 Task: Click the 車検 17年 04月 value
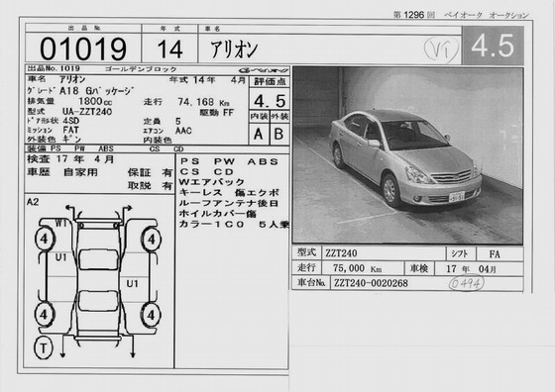pos(471,269)
